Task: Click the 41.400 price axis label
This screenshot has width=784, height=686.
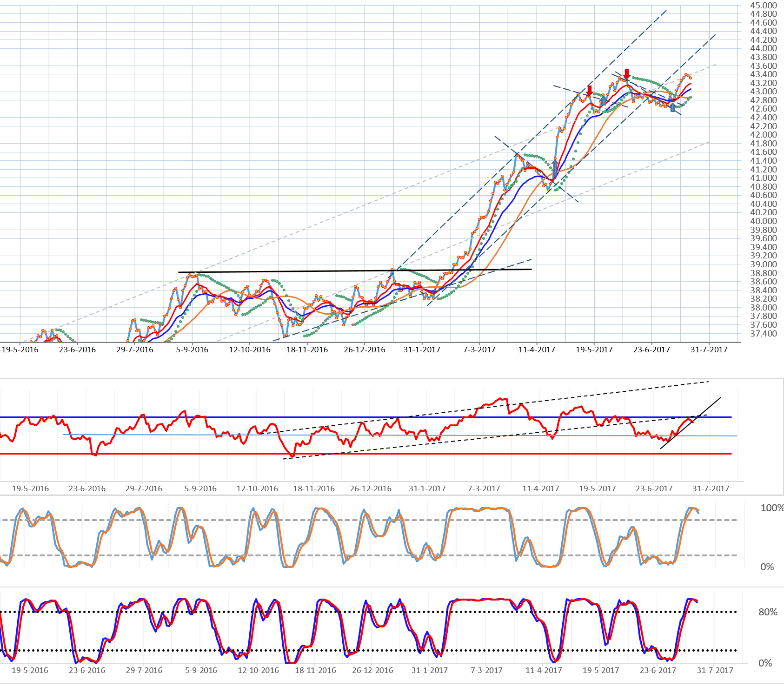Action: click(x=764, y=161)
